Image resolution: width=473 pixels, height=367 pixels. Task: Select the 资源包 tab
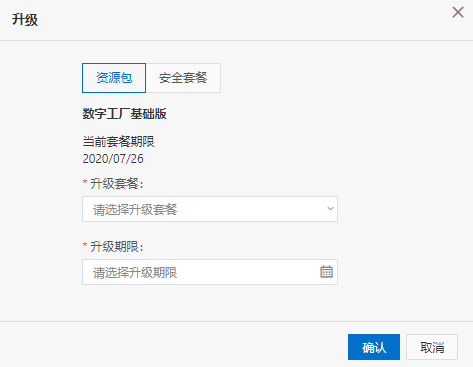114,78
